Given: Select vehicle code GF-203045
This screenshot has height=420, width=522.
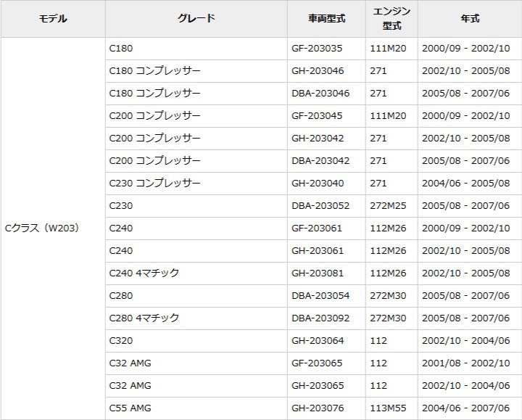Looking at the screenshot, I should 317,116.
